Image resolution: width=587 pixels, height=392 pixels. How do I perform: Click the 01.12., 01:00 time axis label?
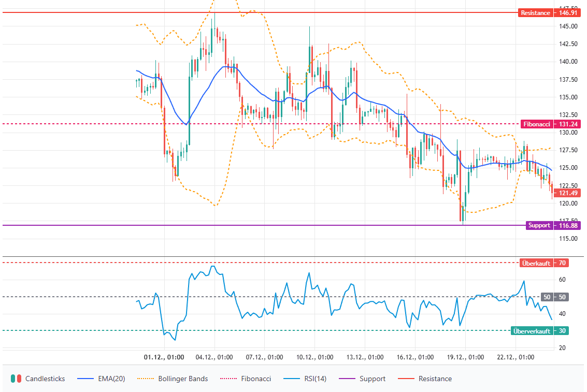pos(164,357)
